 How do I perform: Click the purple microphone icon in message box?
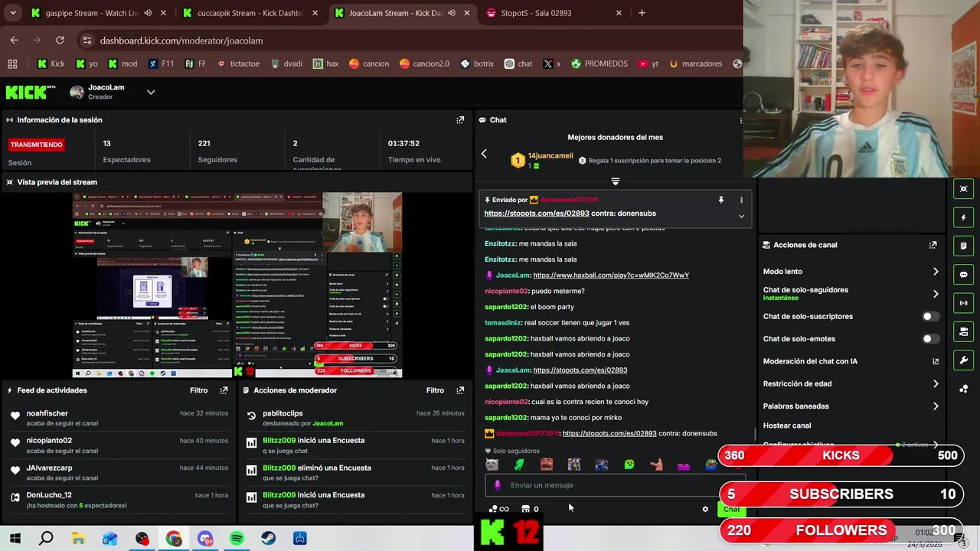(497, 485)
